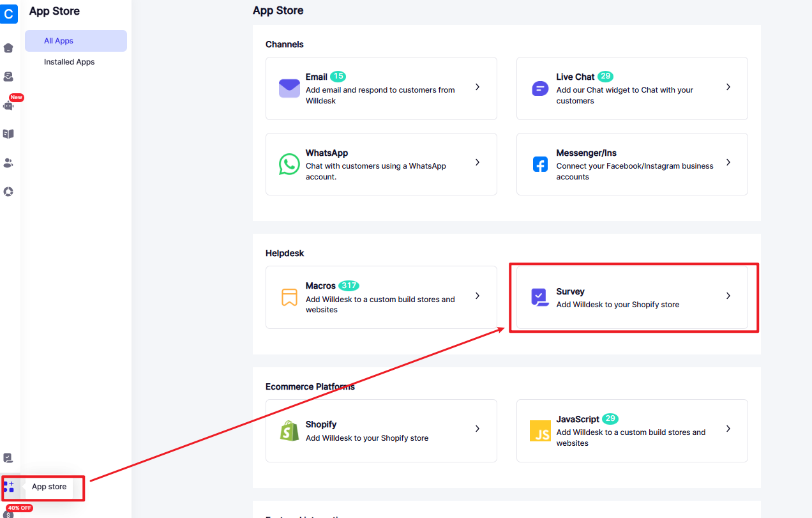This screenshot has width=812, height=518.
Task: Click the description text under Survey
Action: click(x=618, y=305)
